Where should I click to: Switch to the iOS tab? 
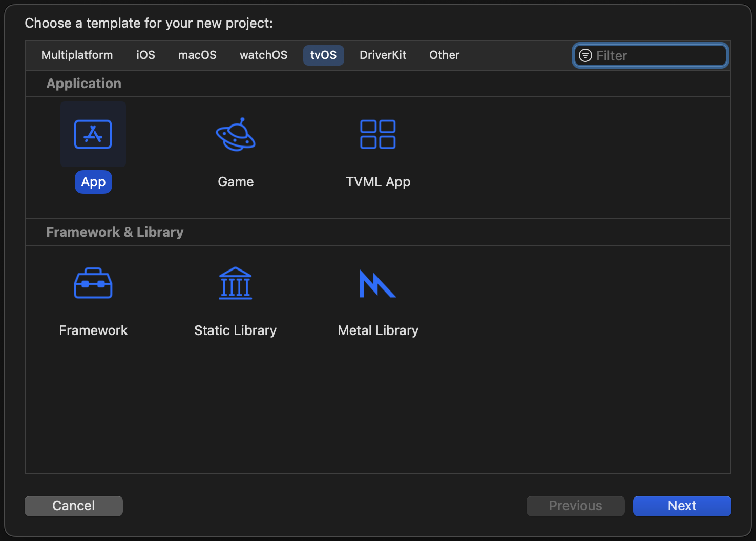click(x=146, y=55)
